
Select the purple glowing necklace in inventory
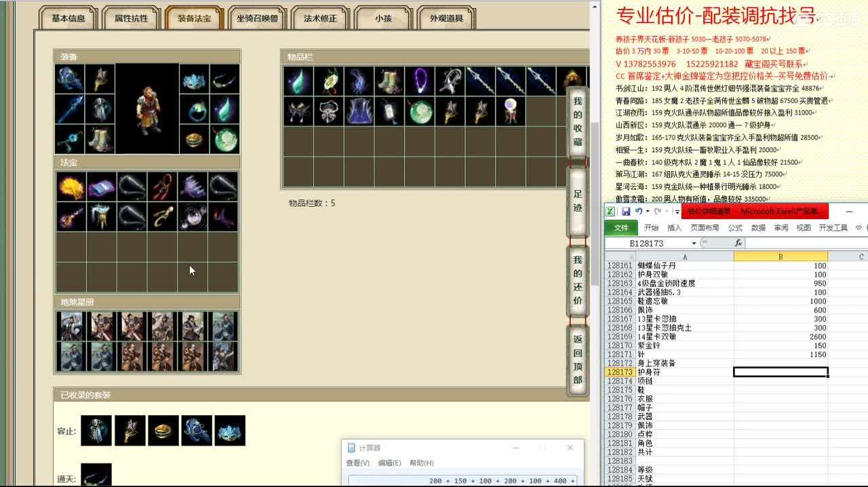(420, 81)
